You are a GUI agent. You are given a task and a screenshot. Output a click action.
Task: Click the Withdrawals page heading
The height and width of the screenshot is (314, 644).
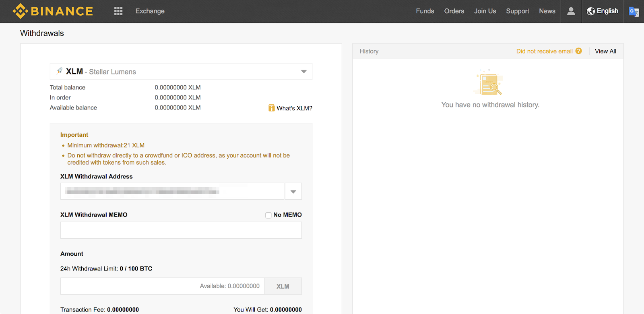click(x=42, y=33)
